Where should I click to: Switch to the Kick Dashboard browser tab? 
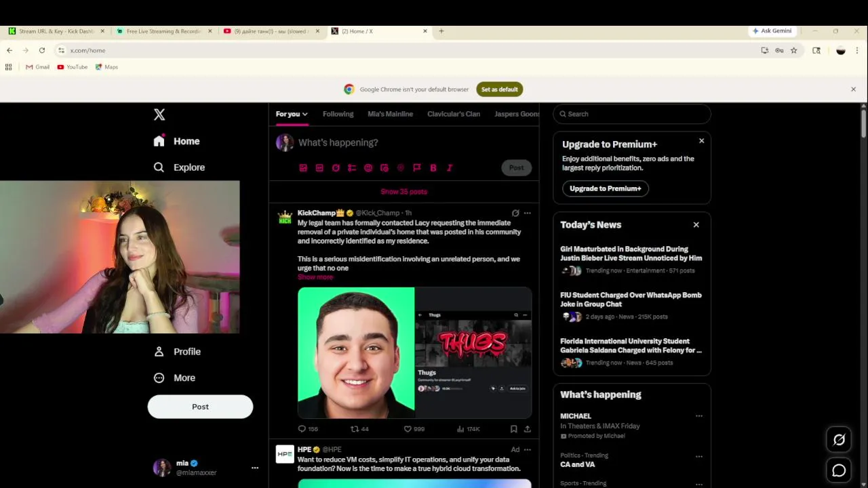pos(56,31)
